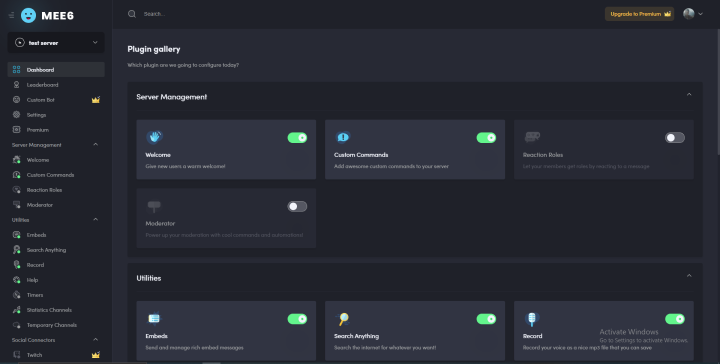Screen dimensions: 720x364
Task: Click the Reaction Roles sidebar icon
Action: point(17,190)
